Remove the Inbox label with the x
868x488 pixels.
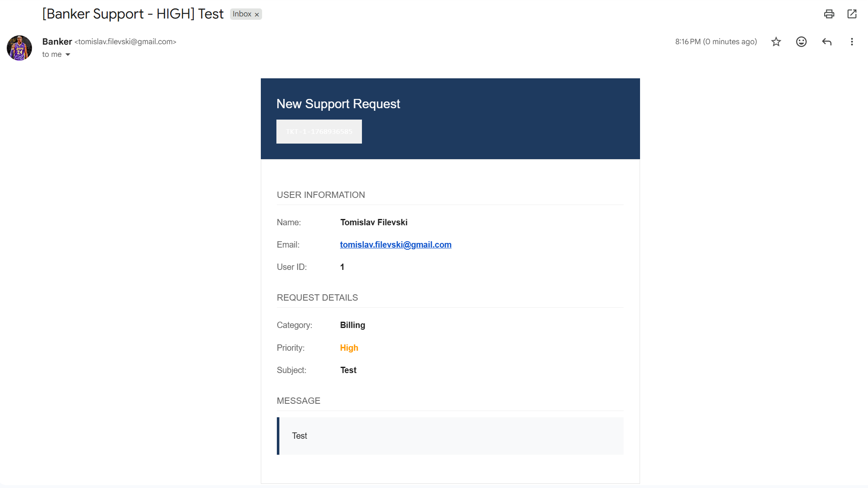click(257, 15)
